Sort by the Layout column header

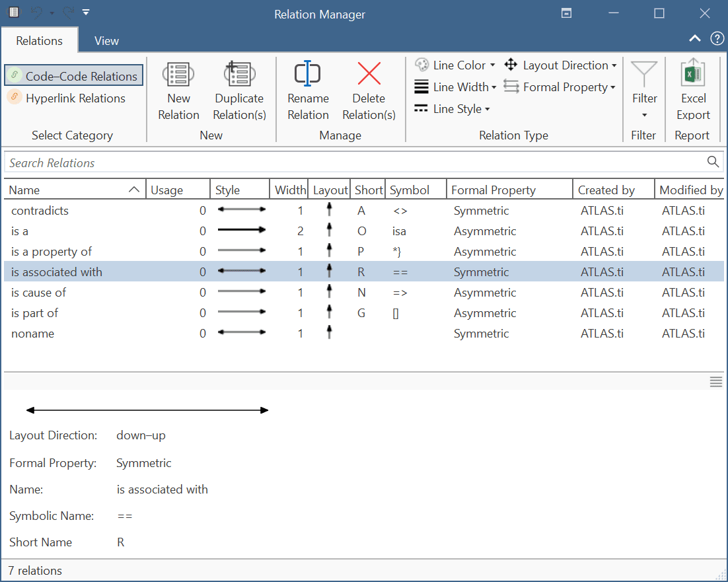tap(329, 190)
